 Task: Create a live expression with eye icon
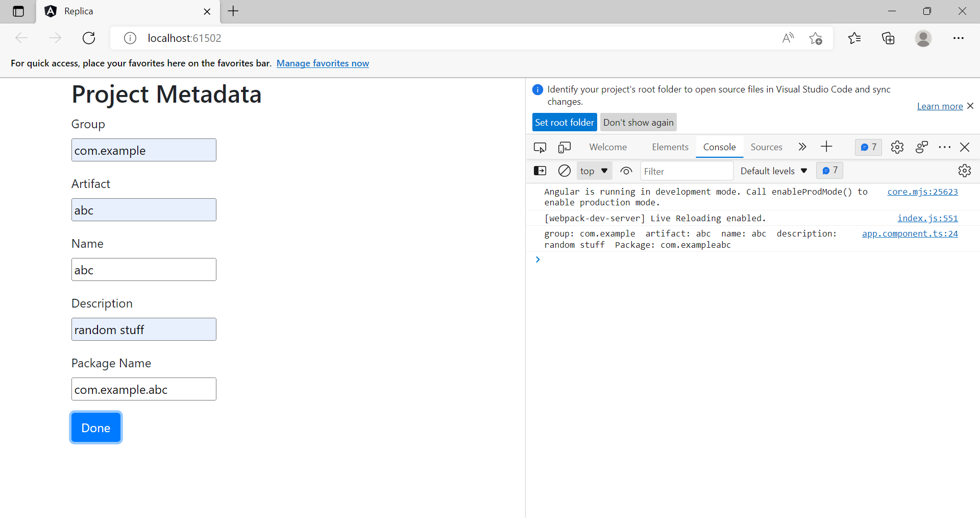coord(626,171)
